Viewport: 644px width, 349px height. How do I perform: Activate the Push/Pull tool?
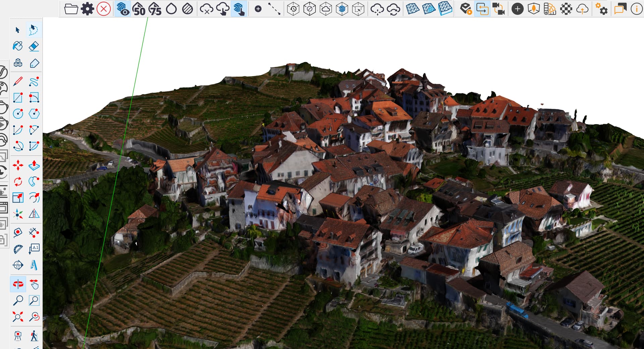[x=34, y=165]
